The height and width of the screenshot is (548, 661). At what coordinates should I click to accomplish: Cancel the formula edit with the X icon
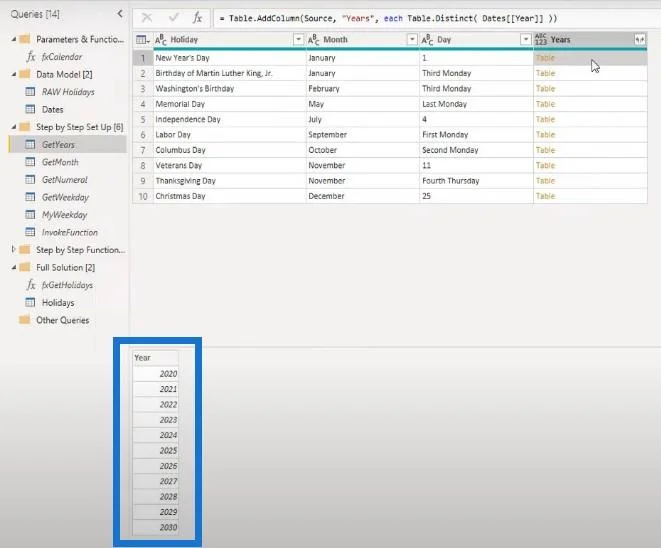click(147, 18)
